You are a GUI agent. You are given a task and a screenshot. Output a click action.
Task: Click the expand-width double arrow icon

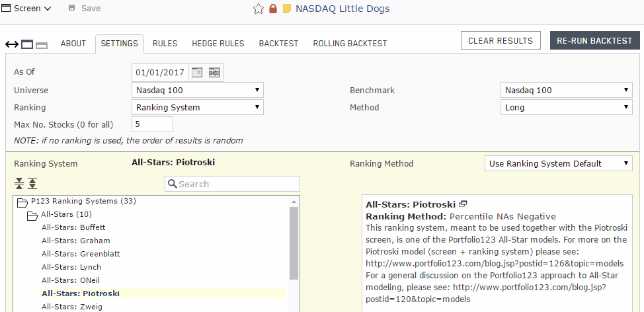12,44
